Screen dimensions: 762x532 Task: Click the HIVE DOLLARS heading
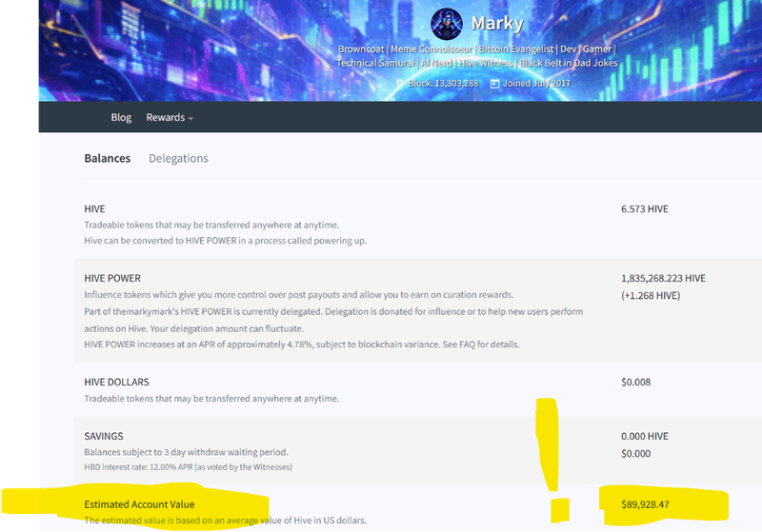[116, 383]
